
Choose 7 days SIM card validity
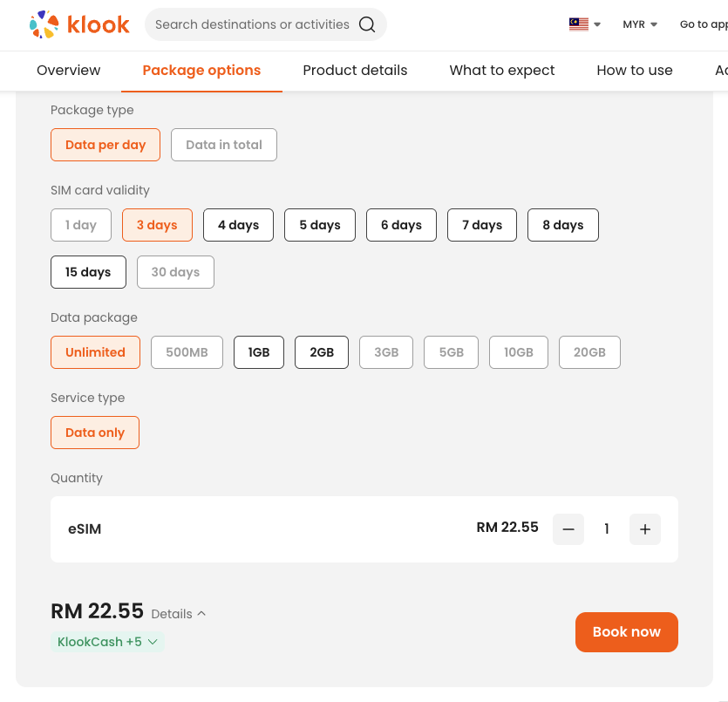[482, 225]
